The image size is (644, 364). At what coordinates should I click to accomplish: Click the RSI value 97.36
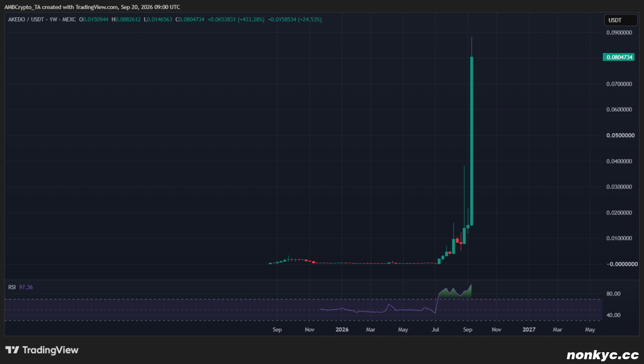[26, 287]
